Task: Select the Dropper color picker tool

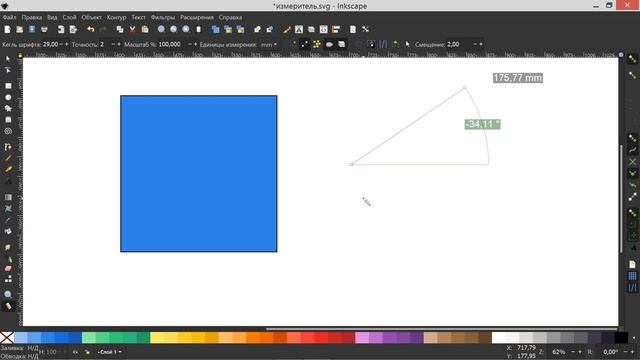Action: click(8, 220)
